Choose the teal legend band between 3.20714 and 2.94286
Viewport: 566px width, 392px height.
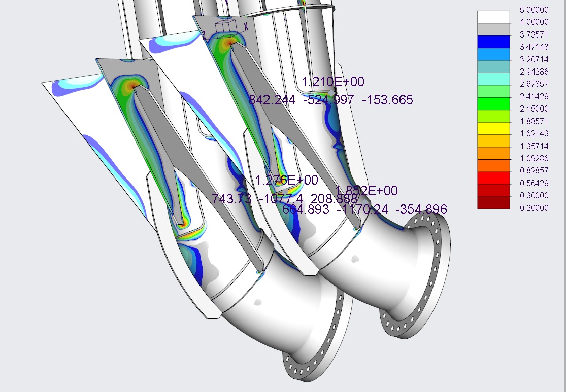(x=493, y=66)
